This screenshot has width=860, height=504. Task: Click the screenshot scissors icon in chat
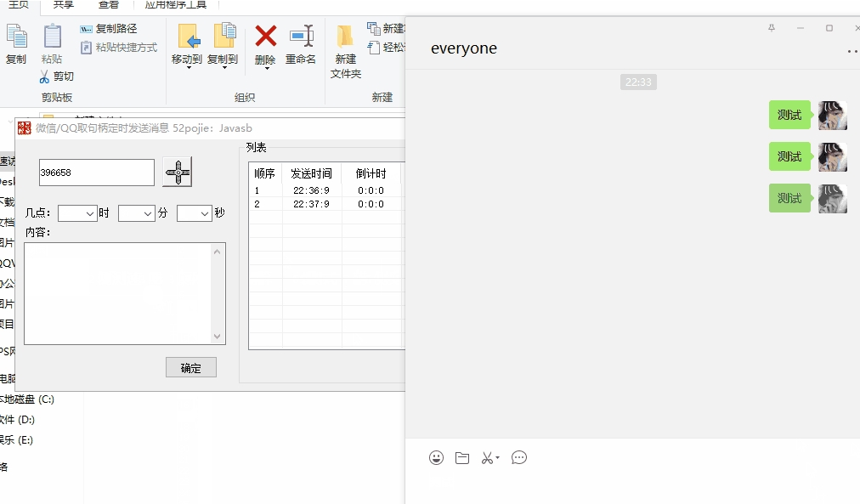[489, 458]
